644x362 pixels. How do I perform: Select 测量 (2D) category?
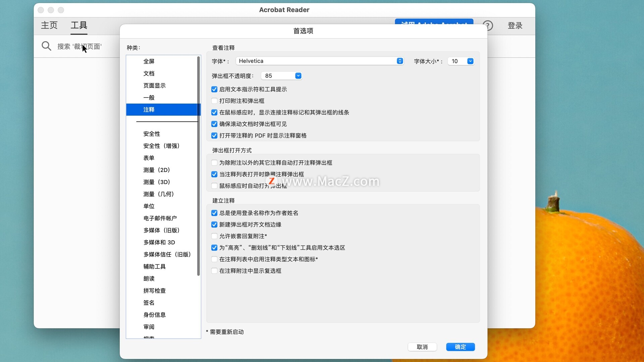coord(162,170)
